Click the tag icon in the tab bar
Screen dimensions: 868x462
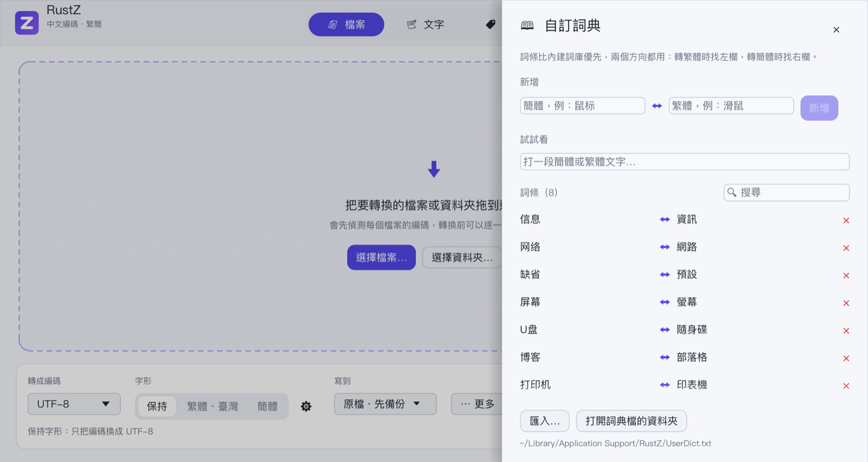(490, 24)
